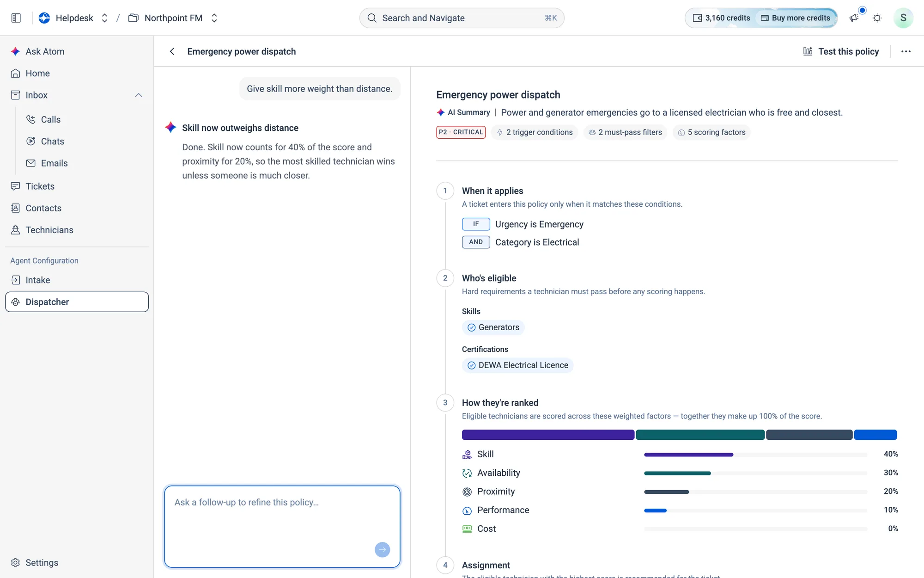Go to Home in the sidebar
Screen dimensions: 924x578
[x=77, y=73]
